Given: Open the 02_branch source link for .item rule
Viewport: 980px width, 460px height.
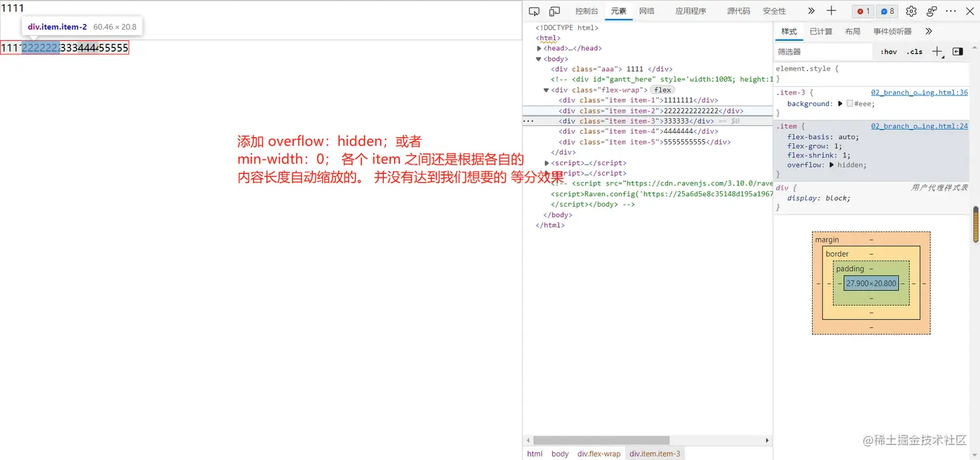Looking at the screenshot, I should [x=919, y=126].
